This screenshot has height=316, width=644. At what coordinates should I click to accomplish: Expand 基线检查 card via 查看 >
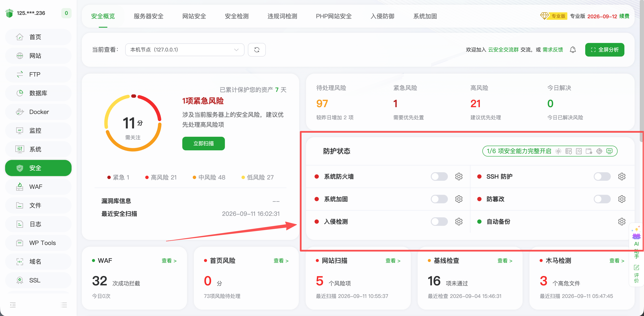pyautogui.click(x=505, y=260)
